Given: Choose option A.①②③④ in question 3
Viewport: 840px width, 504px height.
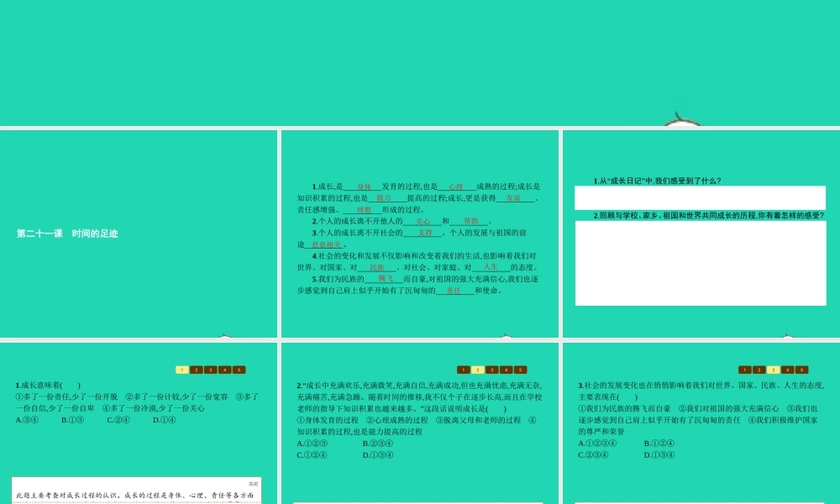Looking at the screenshot, I should 597,444.
